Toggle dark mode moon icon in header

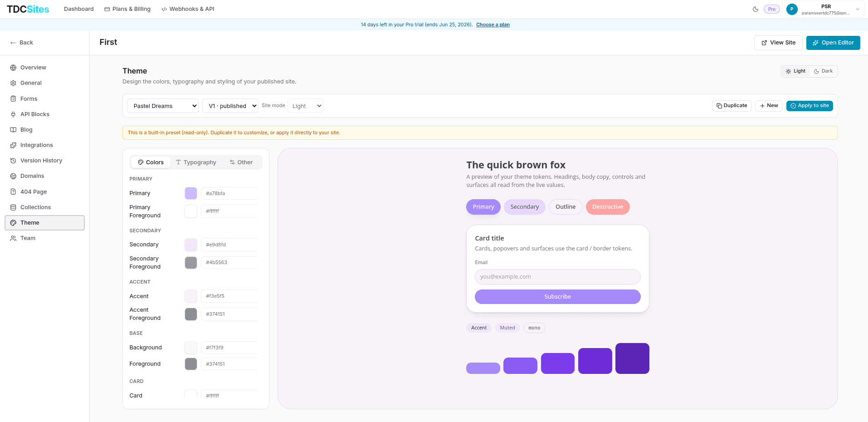tap(756, 9)
